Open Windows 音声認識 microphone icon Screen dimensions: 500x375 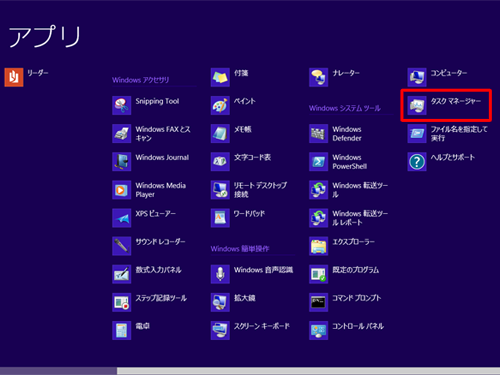[x=220, y=274]
